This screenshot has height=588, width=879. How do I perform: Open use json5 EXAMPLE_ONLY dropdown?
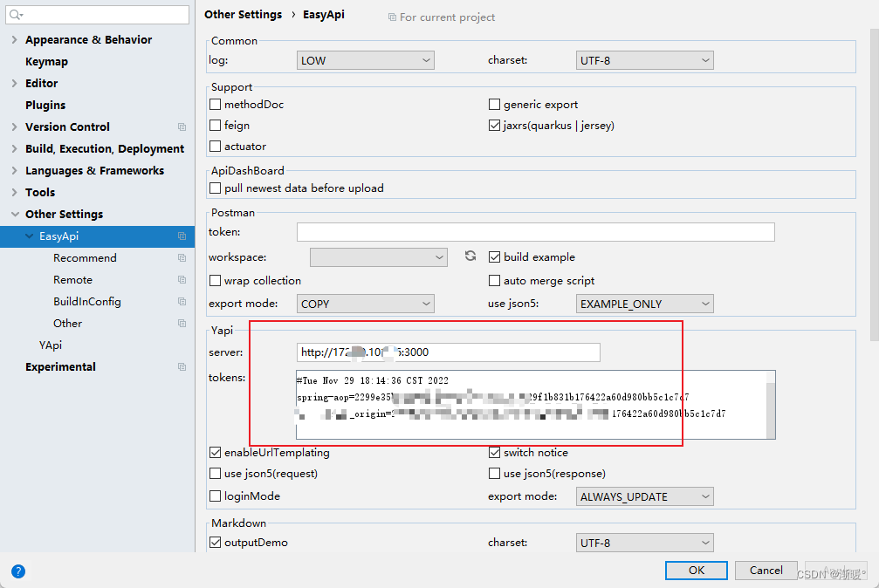[x=645, y=304]
